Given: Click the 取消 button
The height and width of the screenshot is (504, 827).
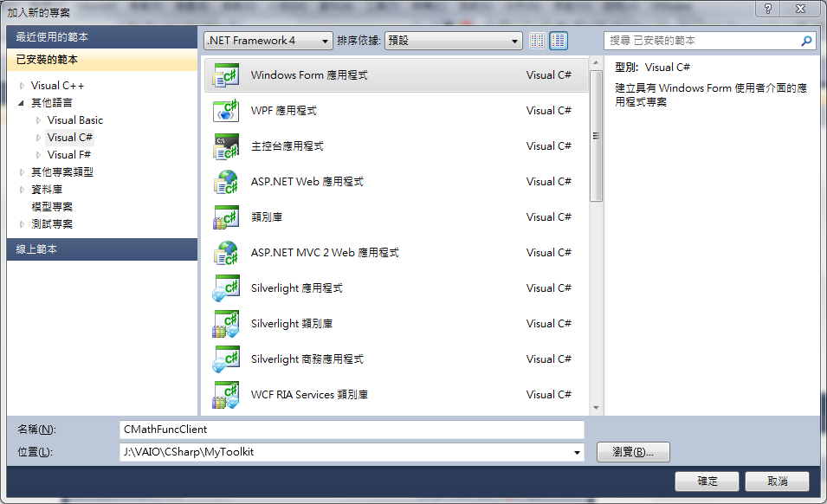Looking at the screenshot, I should point(777,481).
